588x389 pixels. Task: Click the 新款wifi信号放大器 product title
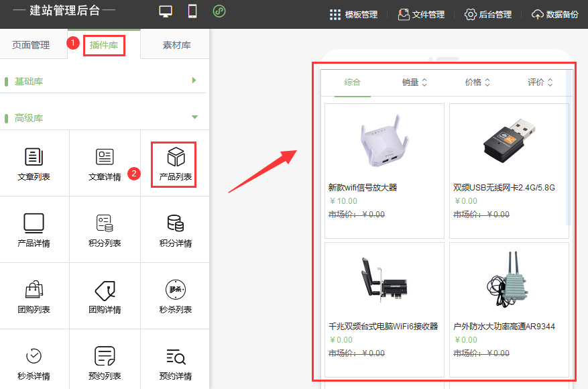pos(363,188)
